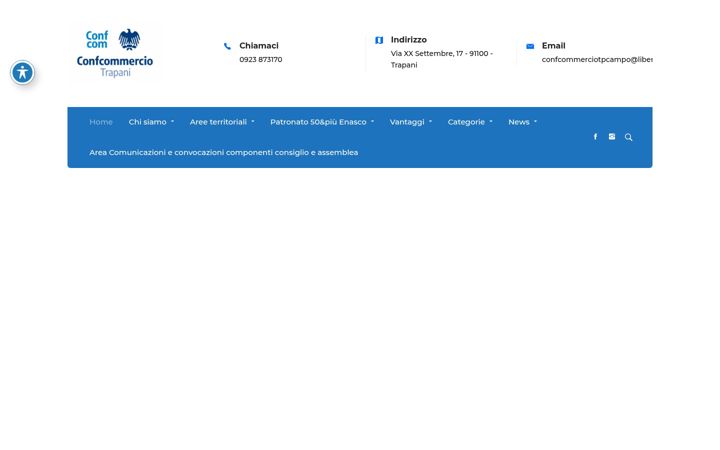
Task: Click the Confcommercio Trapani logo
Action: (115, 53)
